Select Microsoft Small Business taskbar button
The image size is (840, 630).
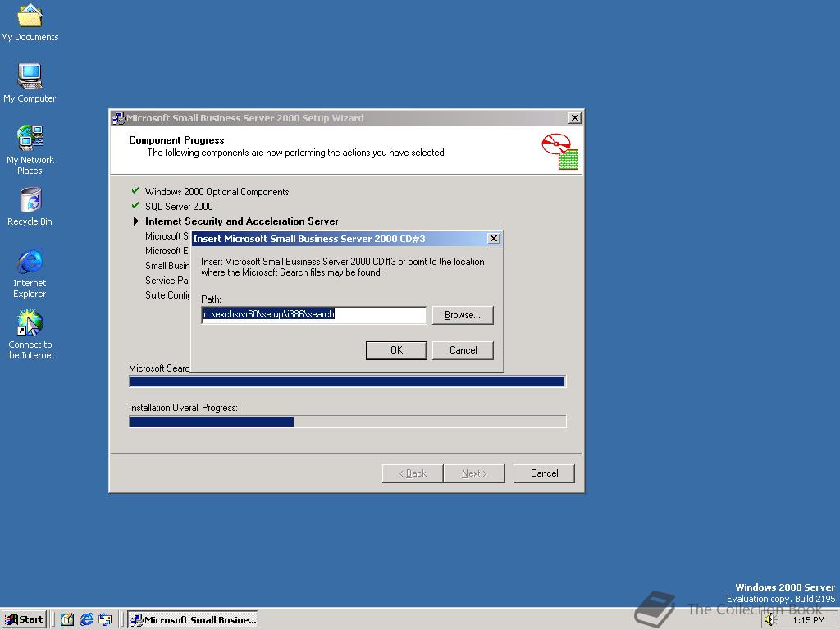(193, 620)
